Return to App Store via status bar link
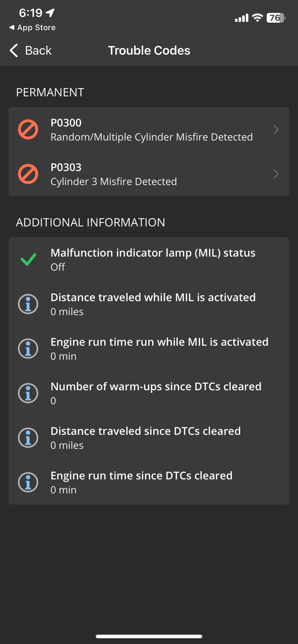The width and height of the screenshot is (298, 644). click(x=32, y=27)
